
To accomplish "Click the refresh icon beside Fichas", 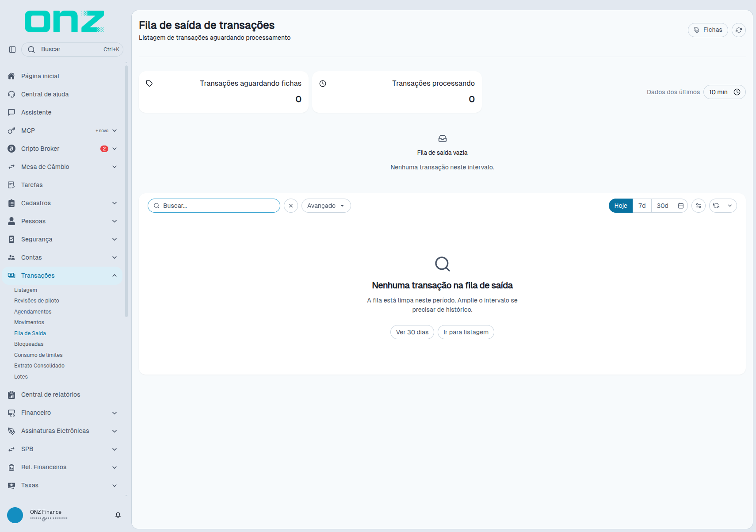I will click(739, 30).
